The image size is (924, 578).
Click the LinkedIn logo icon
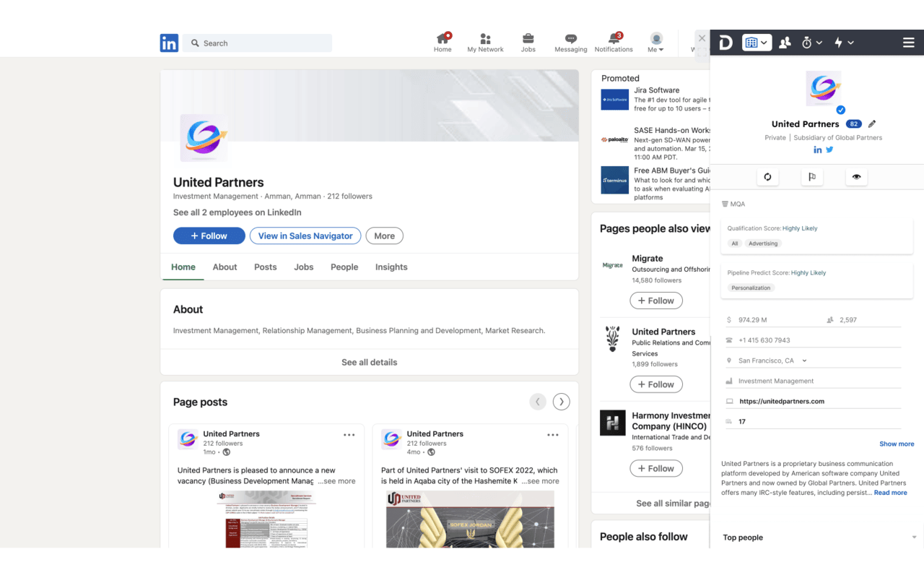pyautogui.click(x=169, y=43)
